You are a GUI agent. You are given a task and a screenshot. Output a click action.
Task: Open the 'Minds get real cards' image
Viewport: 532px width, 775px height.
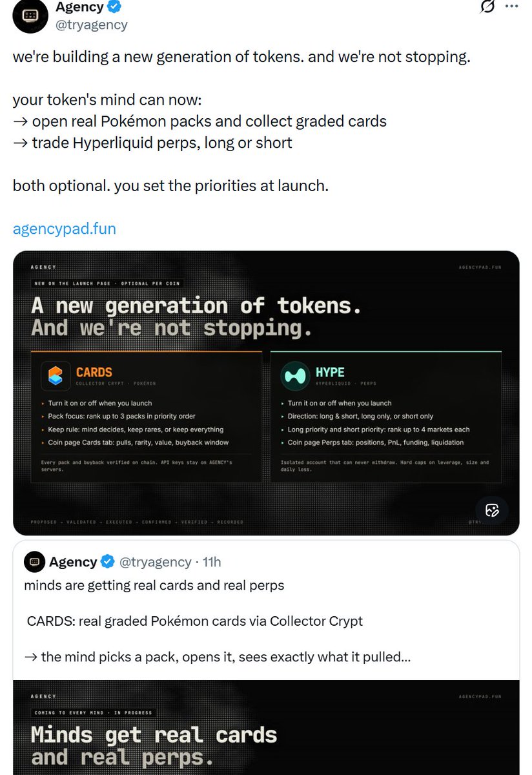[266, 727]
